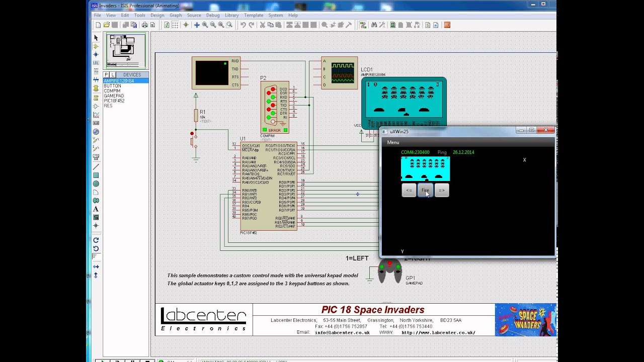Viewport: 644px width, 362px height.
Task: Open the Help menu
Action: click(293, 15)
